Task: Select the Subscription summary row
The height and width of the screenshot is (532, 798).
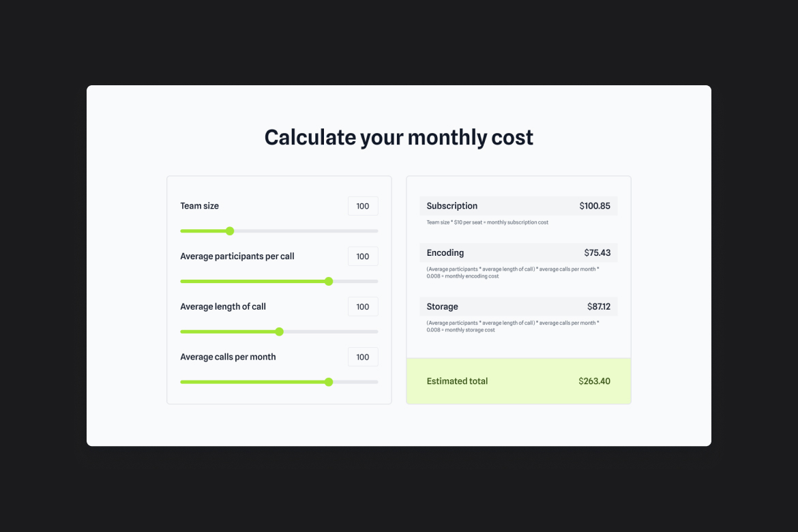Action: click(x=518, y=205)
